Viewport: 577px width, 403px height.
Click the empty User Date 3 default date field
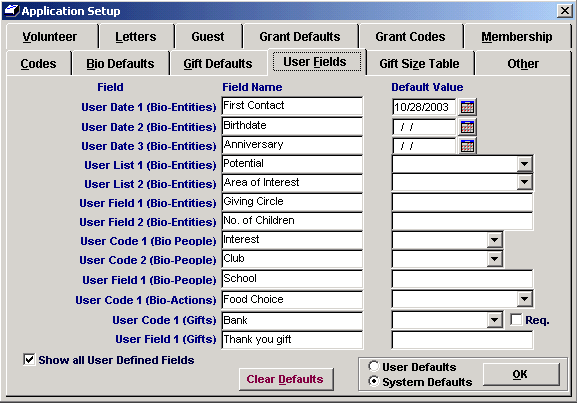click(424, 146)
